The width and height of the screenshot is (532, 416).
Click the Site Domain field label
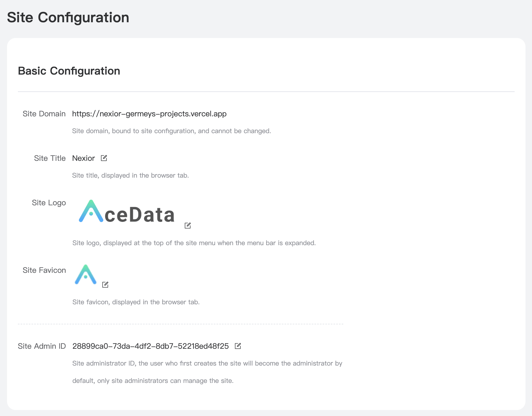coord(44,114)
